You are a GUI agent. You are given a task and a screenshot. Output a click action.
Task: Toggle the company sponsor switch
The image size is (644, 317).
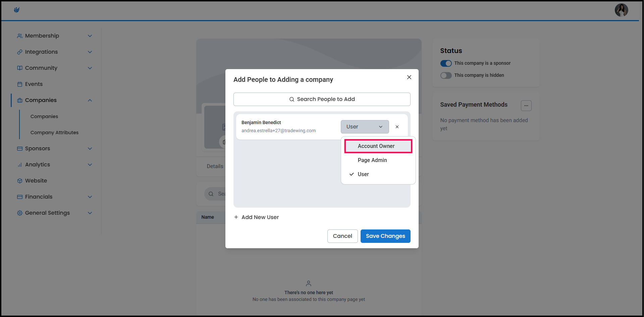click(446, 63)
